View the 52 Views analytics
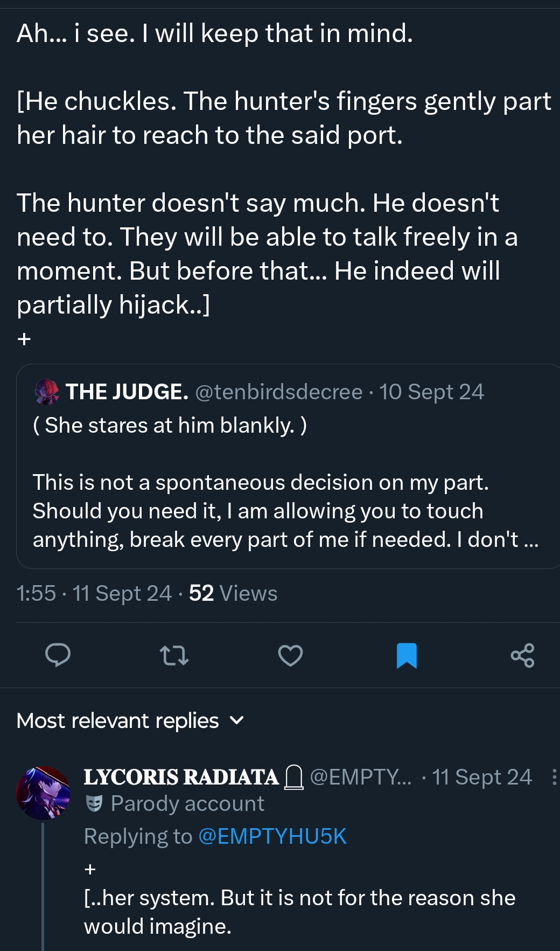Screen dimensions: 560x951 (x=233, y=593)
